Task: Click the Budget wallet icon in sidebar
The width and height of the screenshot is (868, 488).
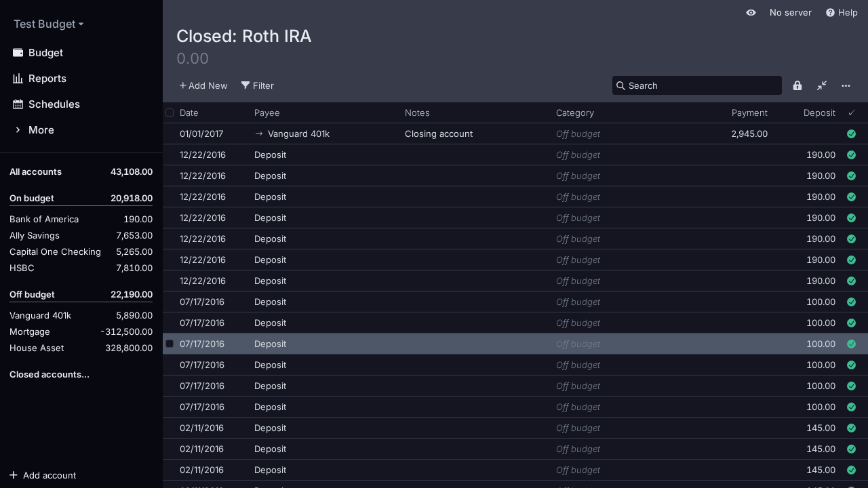Action: click(x=18, y=53)
